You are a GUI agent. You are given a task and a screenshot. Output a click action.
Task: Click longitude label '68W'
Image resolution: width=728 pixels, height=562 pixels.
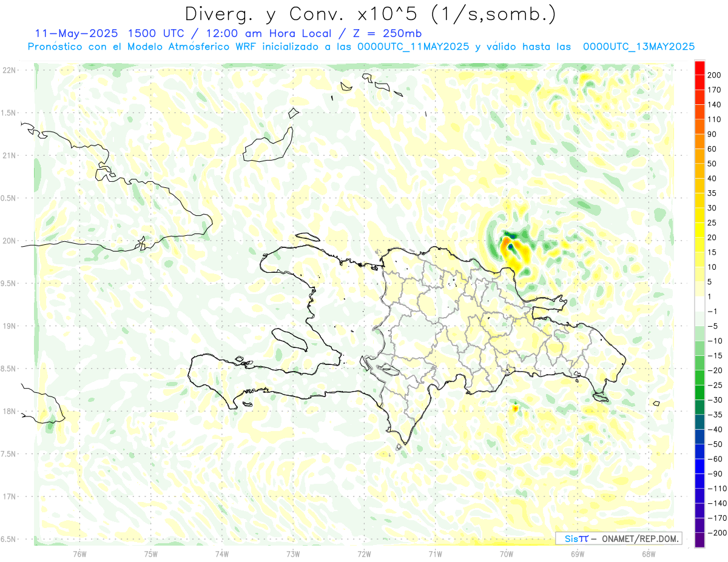pos(648,554)
